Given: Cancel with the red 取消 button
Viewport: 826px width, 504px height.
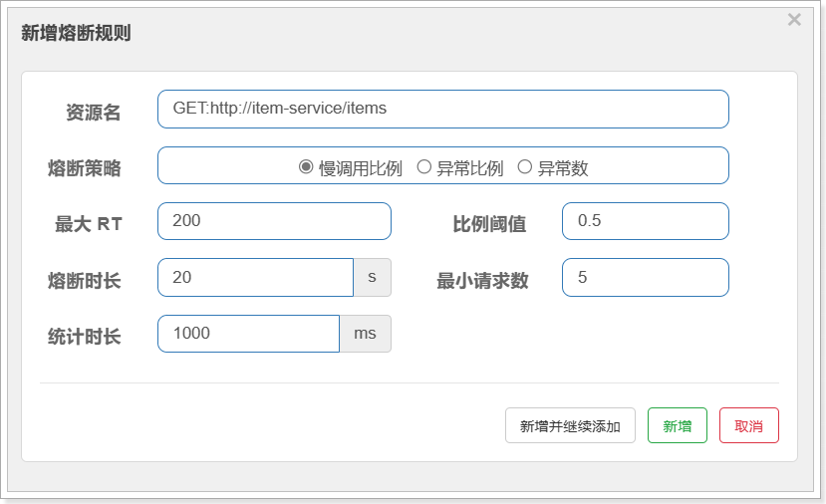Looking at the screenshot, I should (x=748, y=425).
